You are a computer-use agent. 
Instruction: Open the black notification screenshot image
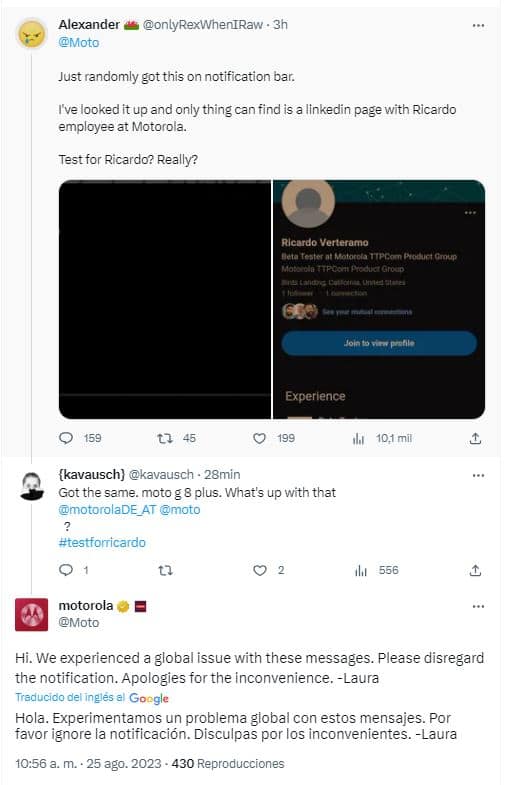pyautogui.click(x=165, y=299)
